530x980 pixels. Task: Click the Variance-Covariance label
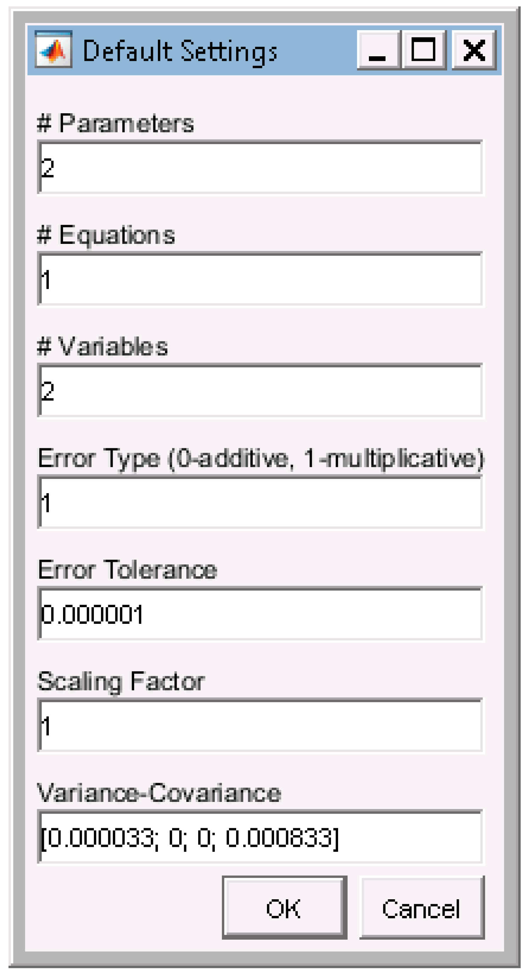coord(159,793)
